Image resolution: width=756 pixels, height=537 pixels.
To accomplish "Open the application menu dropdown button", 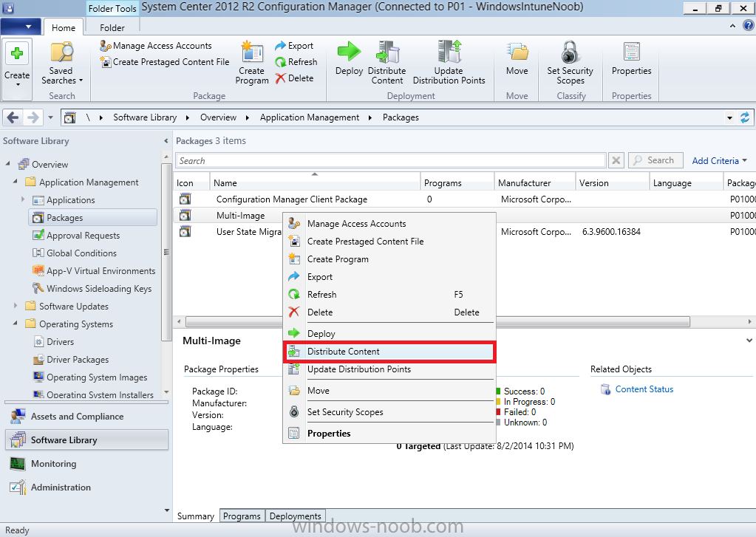I will click(x=20, y=27).
